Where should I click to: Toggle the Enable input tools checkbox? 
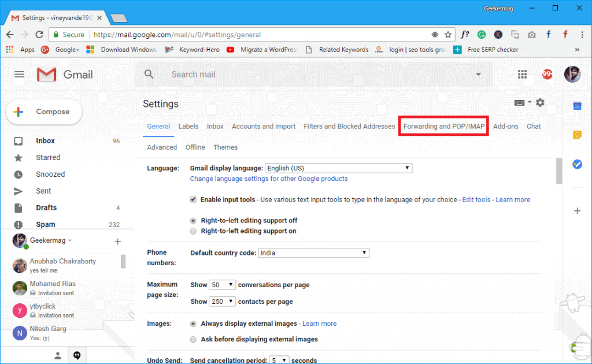click(x=193, y=199)
